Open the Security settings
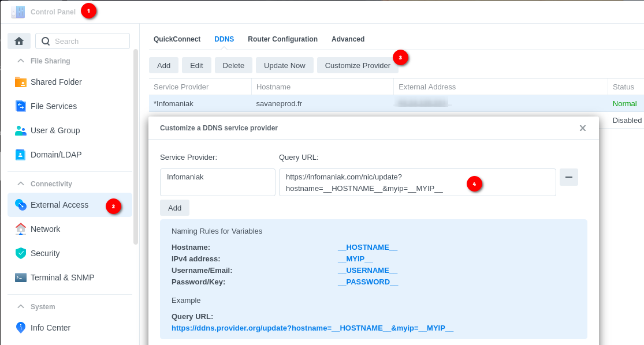 (44, 253)
